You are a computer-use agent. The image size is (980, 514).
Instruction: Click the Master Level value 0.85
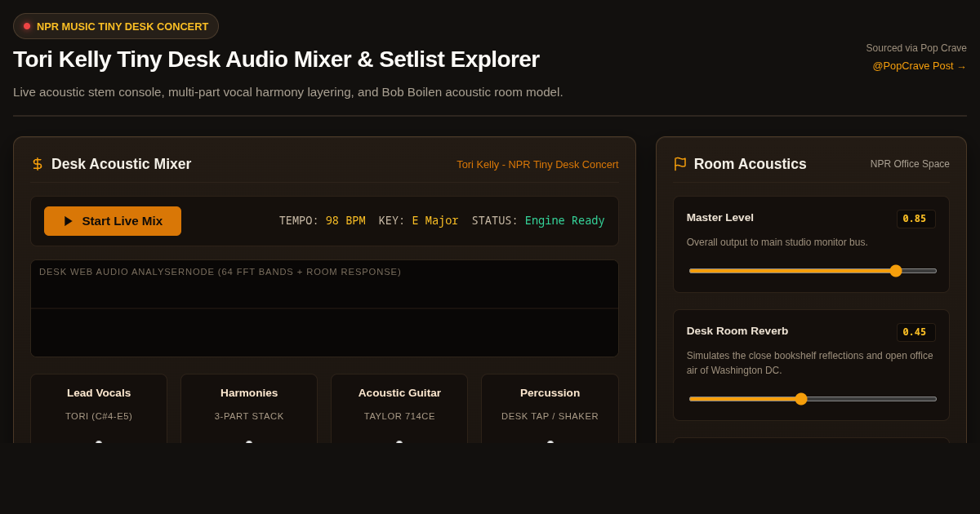tap(915, 219)
